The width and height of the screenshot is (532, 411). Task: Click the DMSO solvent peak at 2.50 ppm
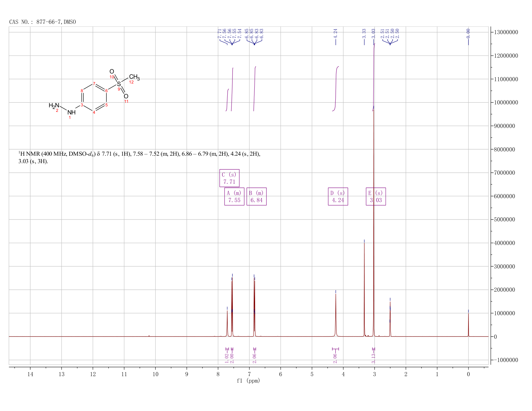tap(390, 319)
